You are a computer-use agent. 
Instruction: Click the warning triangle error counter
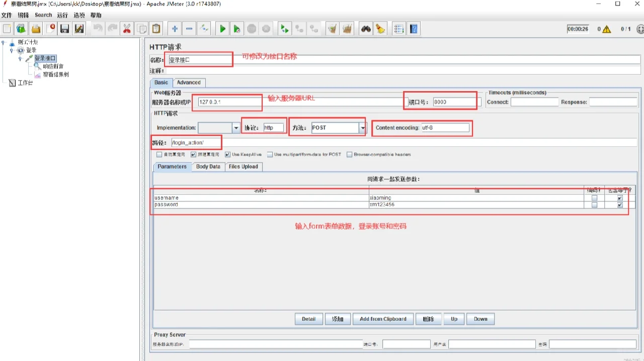tap(607, 29)
